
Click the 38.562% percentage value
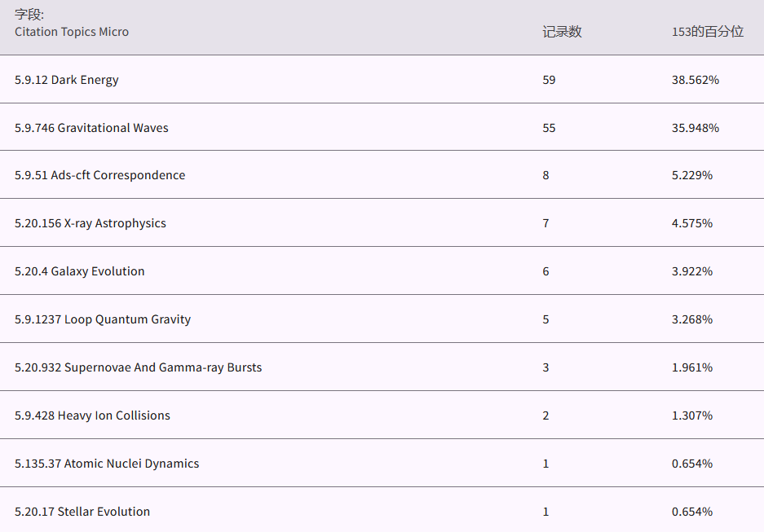coord(695,80)
